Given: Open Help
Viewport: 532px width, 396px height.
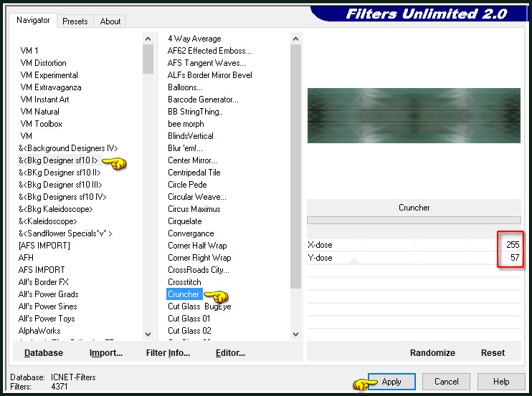Looking at the screenshot, I should 500,382.
